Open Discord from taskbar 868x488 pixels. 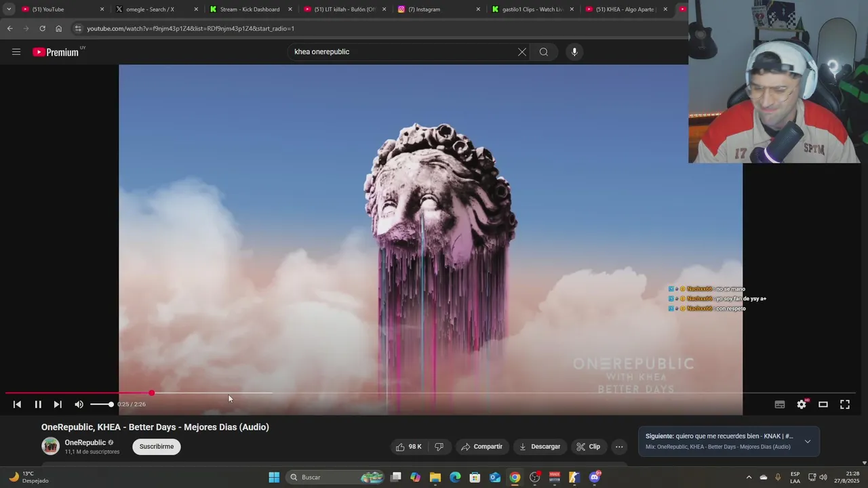pyautogui.click(x=595, y=477)
